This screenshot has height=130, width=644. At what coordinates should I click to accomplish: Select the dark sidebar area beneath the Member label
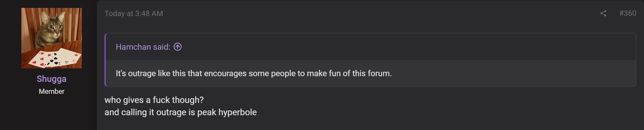[x=48, y=113]
